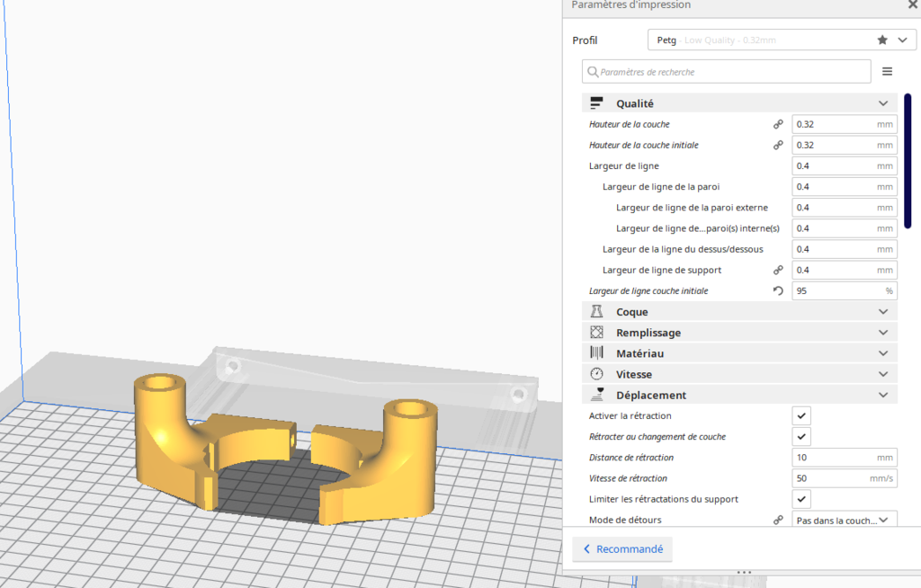This screenshot has width=921, height=588.
Task: Open the Mode de détours dropdown
Action: point(844,519)
